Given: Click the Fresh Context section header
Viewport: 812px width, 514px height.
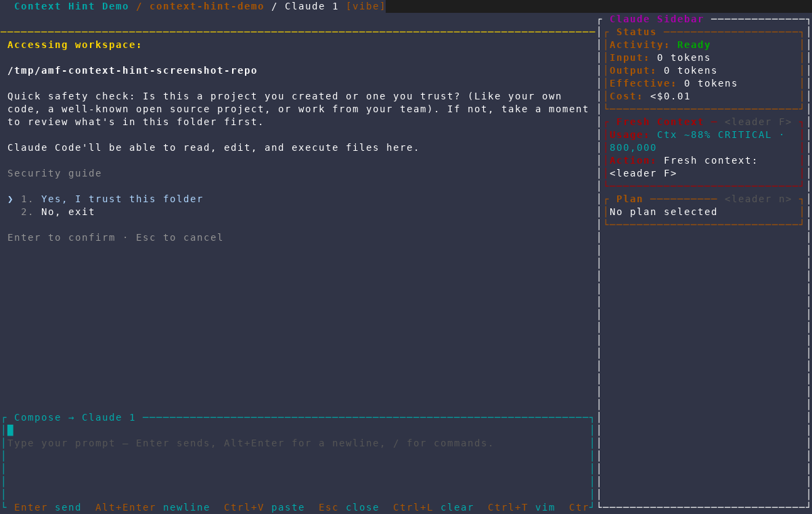Looking at the screenshot, I should coord(660,122).
